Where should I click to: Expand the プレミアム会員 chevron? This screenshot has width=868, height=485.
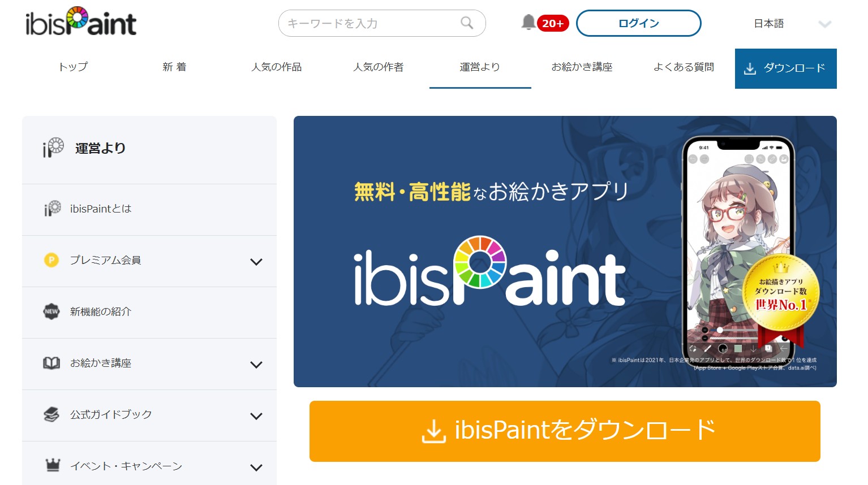[x=256, y=262]
